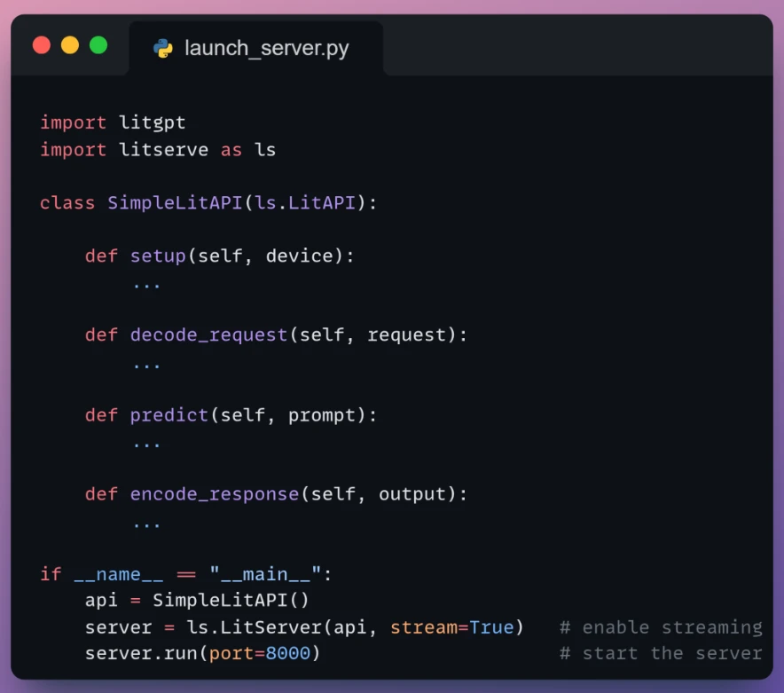Click the red close window dot
The height and width of the screenshot is (693, 784).
[x=42, y=45]
